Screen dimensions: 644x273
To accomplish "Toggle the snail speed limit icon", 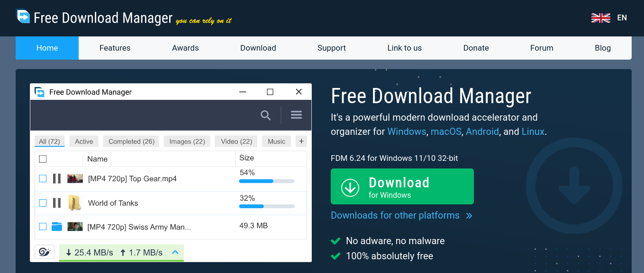I will tap(45, 252).
